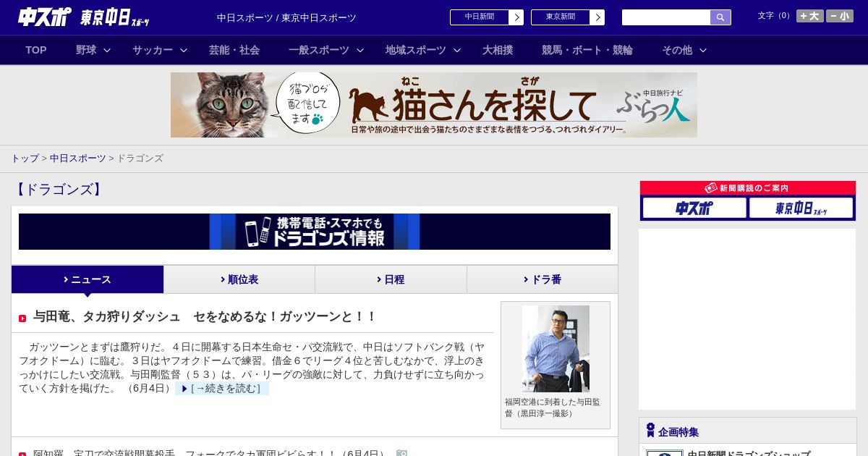This screenshot has width=868, height=456.
Task: Open the 地域スポーツ navigation menu
Action: [416, 50]
